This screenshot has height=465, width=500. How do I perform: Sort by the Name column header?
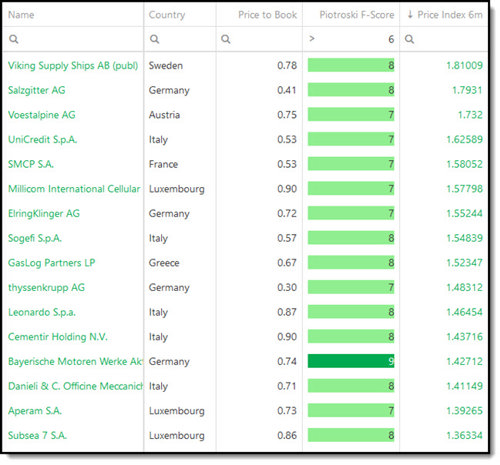click(21, 15)
